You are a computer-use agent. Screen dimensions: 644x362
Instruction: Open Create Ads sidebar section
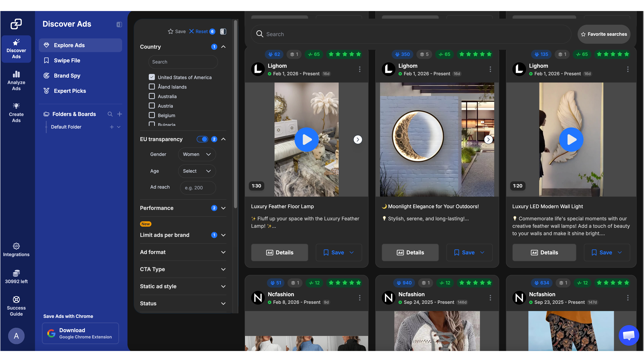click(16, 112)
